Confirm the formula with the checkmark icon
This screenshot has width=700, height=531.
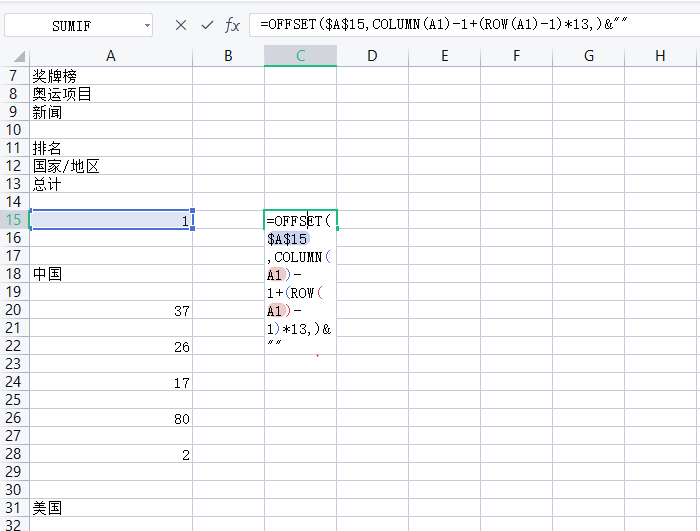pyautogui.click(x=207, y=25)
